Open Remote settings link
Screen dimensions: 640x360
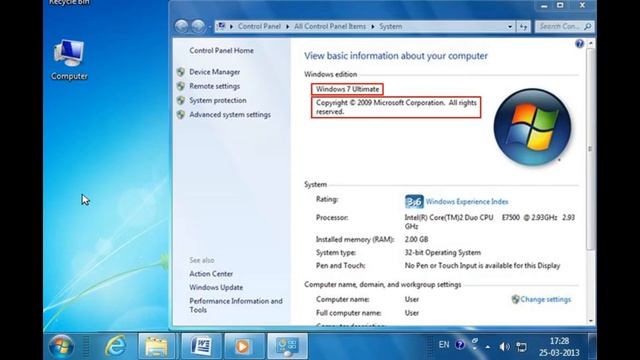pos(214,86)
